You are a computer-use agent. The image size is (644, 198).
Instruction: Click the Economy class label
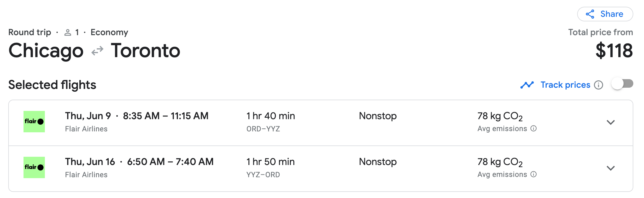click(x=109, y=32)
